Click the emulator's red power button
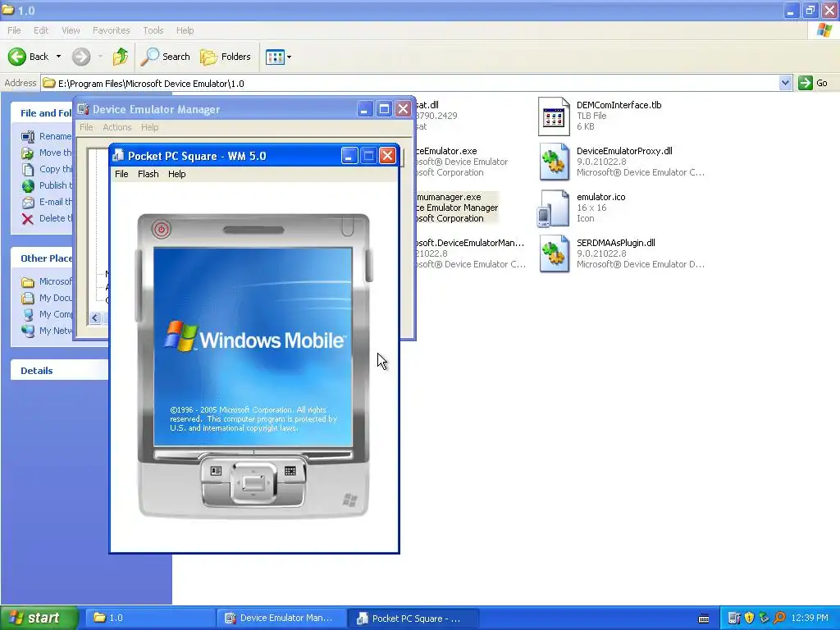This screenshot has height=630, width=840. coord(162,230)
